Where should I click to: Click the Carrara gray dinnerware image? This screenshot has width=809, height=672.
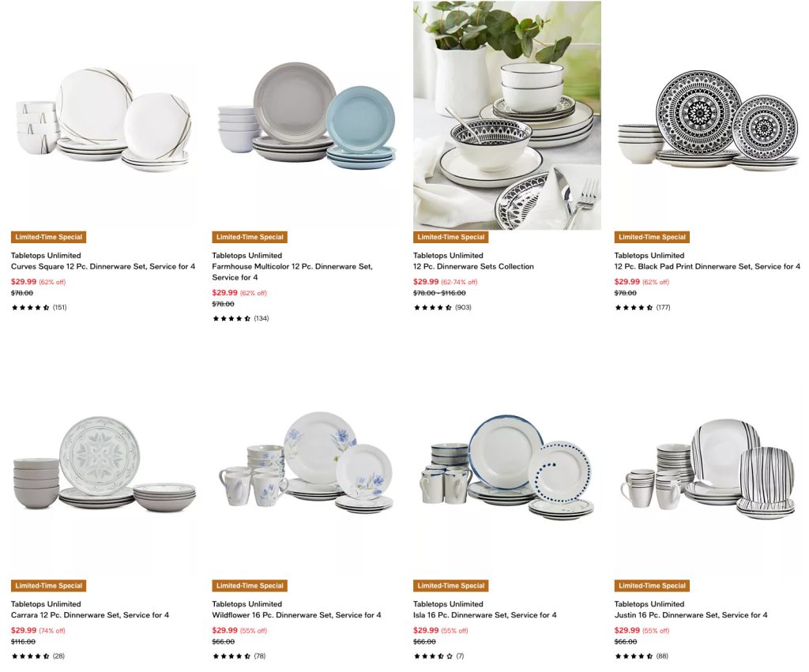click(103, 464)
